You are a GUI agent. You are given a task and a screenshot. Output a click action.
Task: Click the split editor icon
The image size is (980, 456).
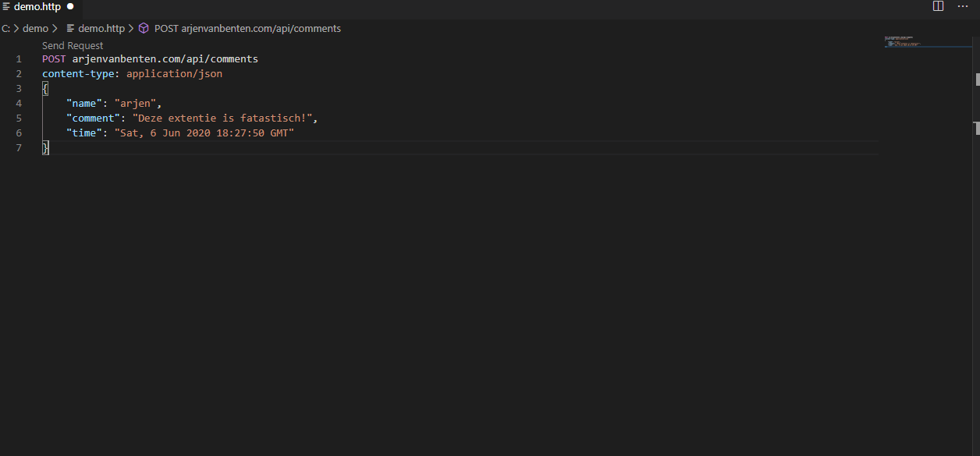coord(937,6)
